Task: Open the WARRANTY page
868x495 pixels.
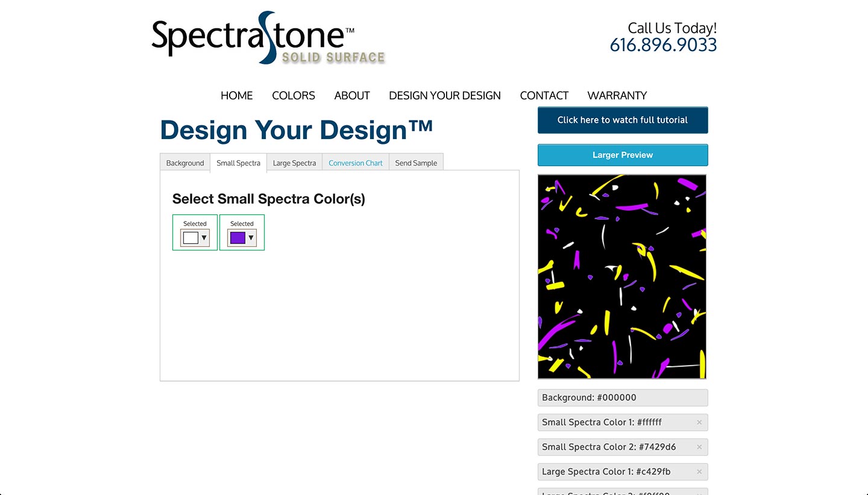Action: 617,95
